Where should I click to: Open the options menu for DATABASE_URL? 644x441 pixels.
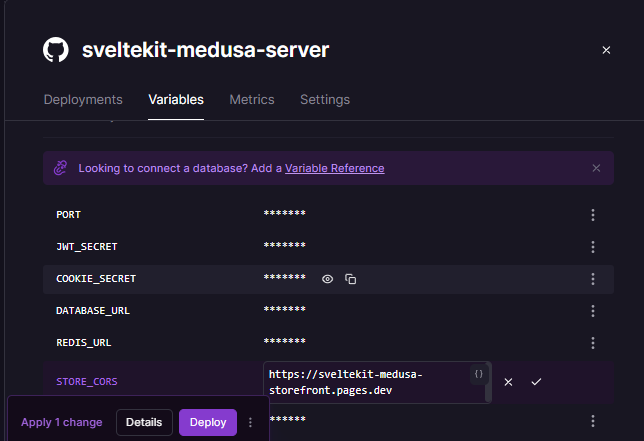pos(593,311)
